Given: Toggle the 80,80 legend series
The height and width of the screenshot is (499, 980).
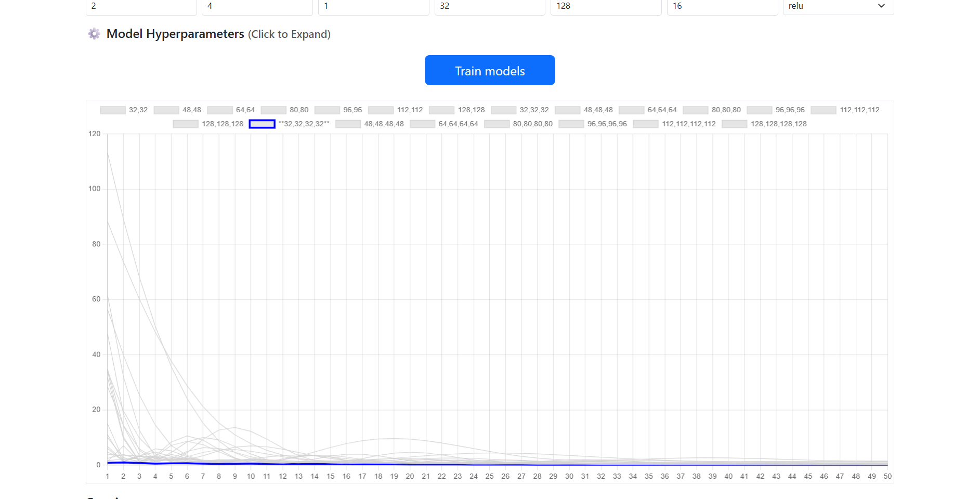Looking at the screenshot, I should click(x=284, y=110).
